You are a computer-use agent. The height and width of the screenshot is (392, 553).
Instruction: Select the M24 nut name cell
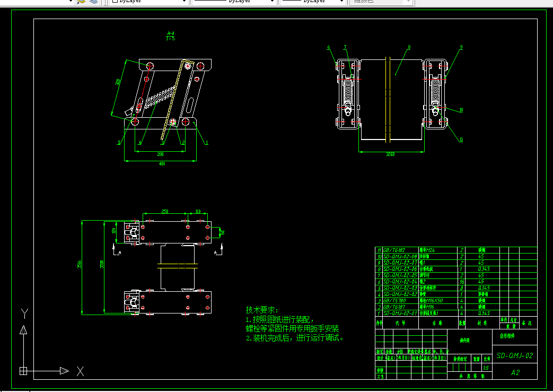[427, 250]
